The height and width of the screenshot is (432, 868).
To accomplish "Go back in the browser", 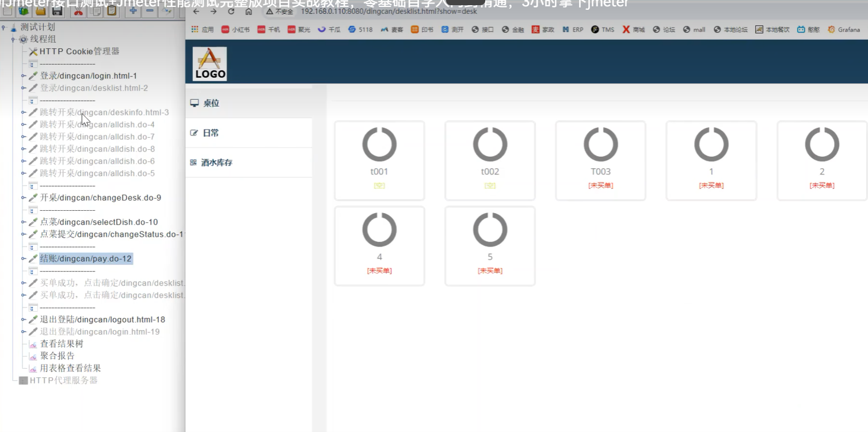I will pyautogui.click(x=196, y=12).
